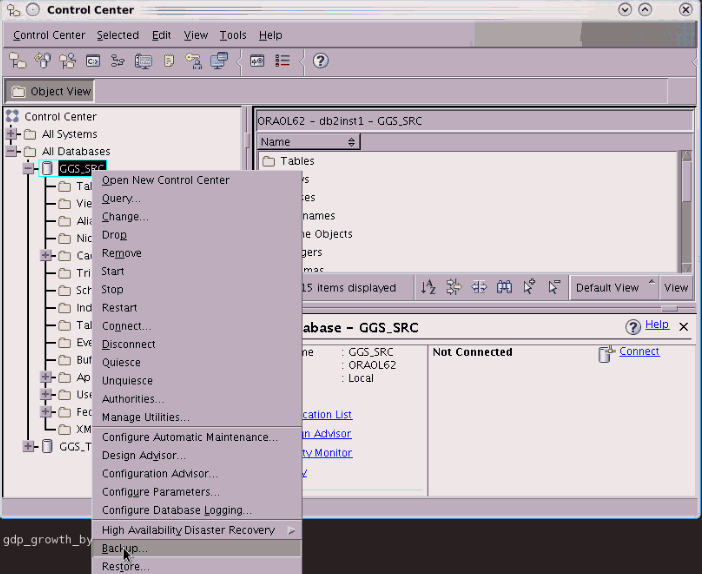Viewport: 702px width, 574px height.
Task: Click the help question mark toolbar icon
Action: coord(320,61)
